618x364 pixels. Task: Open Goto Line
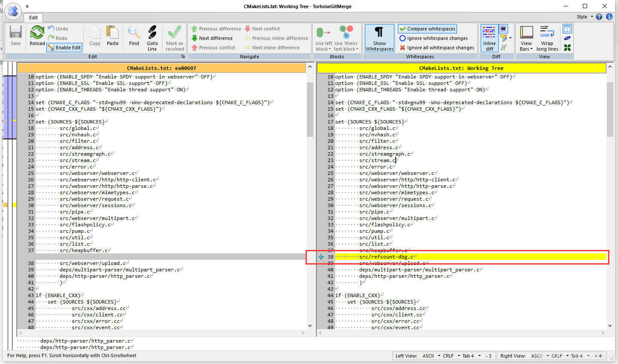tap(152, 38)
